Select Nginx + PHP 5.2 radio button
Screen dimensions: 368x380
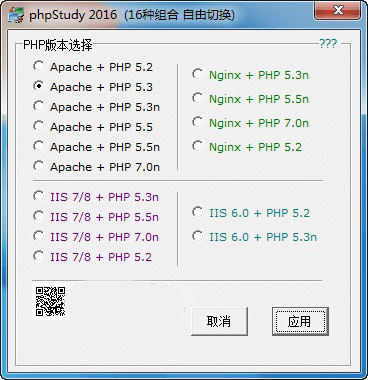point(197,146)
